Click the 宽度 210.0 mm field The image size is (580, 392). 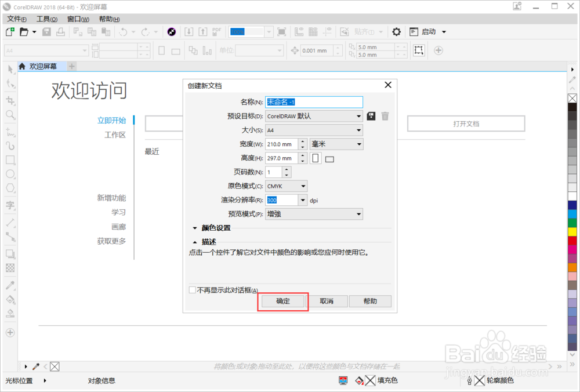pos(281,144)
